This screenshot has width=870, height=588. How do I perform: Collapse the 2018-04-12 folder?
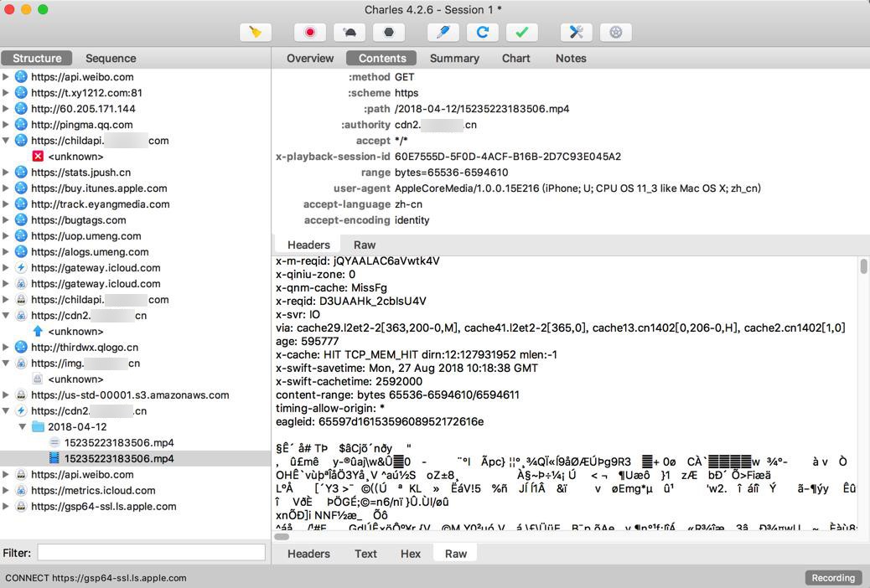[x=23, y=427]
